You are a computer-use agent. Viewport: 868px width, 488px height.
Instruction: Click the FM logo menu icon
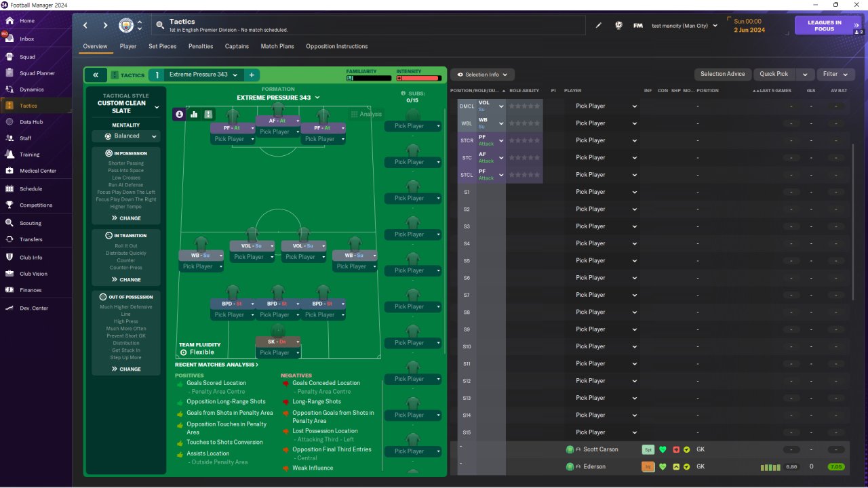point(638,26)
